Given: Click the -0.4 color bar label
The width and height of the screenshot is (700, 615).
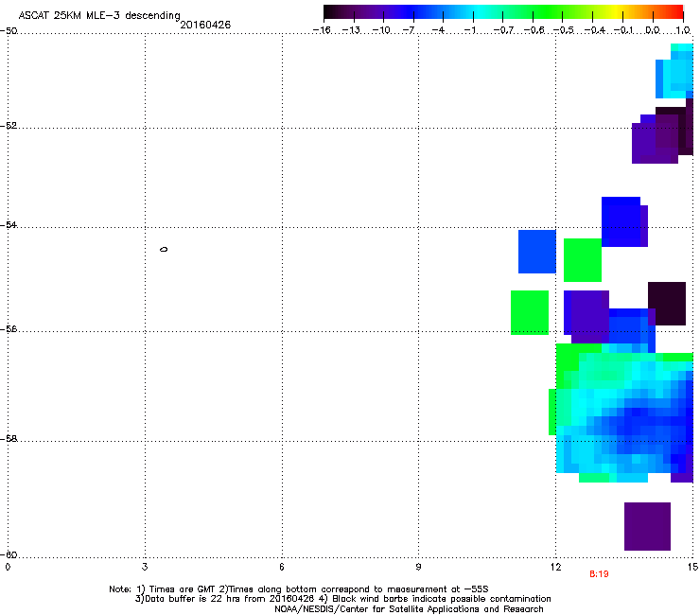Looking at the screenshot, I should tap(594, 30).
